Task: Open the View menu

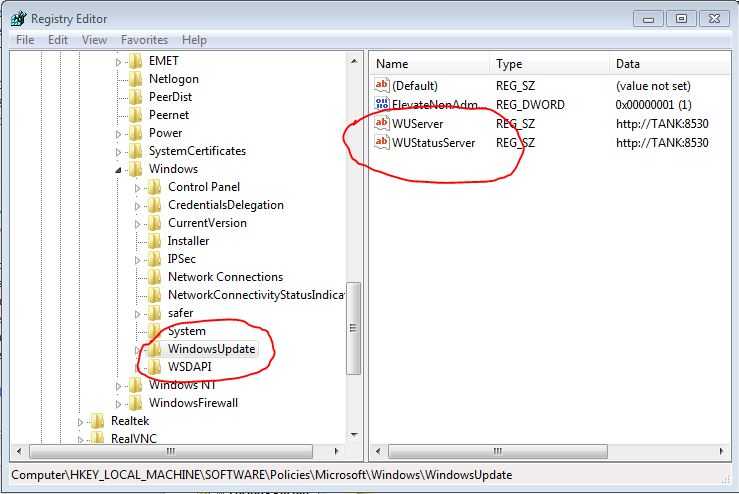Action: coord(94,40)
